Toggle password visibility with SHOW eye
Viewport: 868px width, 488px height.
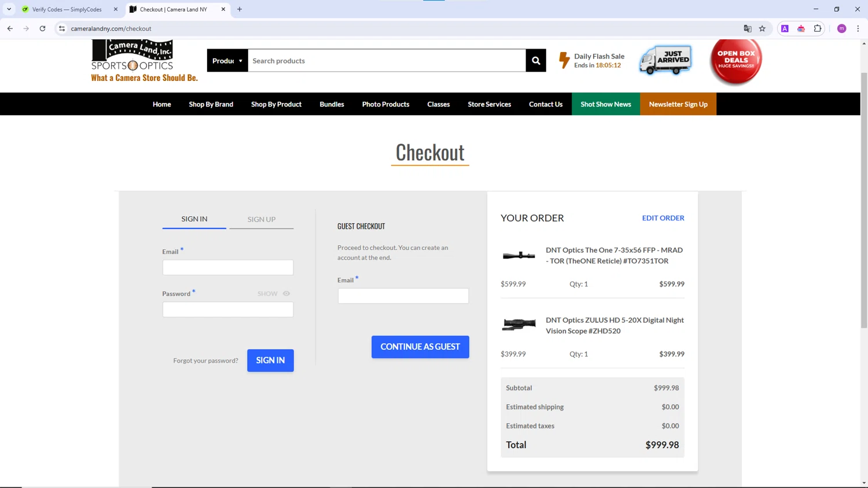[x=274, y=294]
